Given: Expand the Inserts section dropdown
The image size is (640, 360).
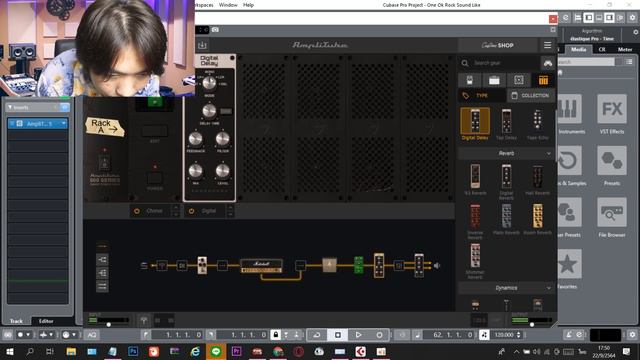Looking at the screenshot, I should (10, 107).
